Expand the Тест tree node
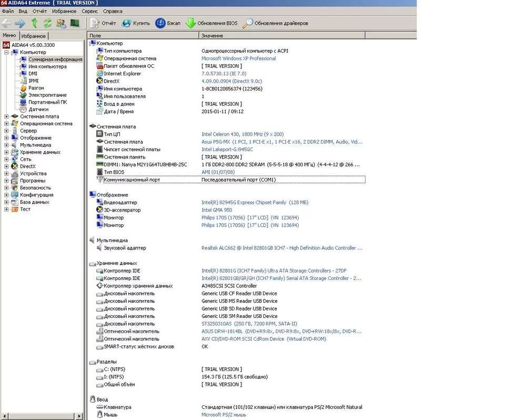 (x=6, y=209)
